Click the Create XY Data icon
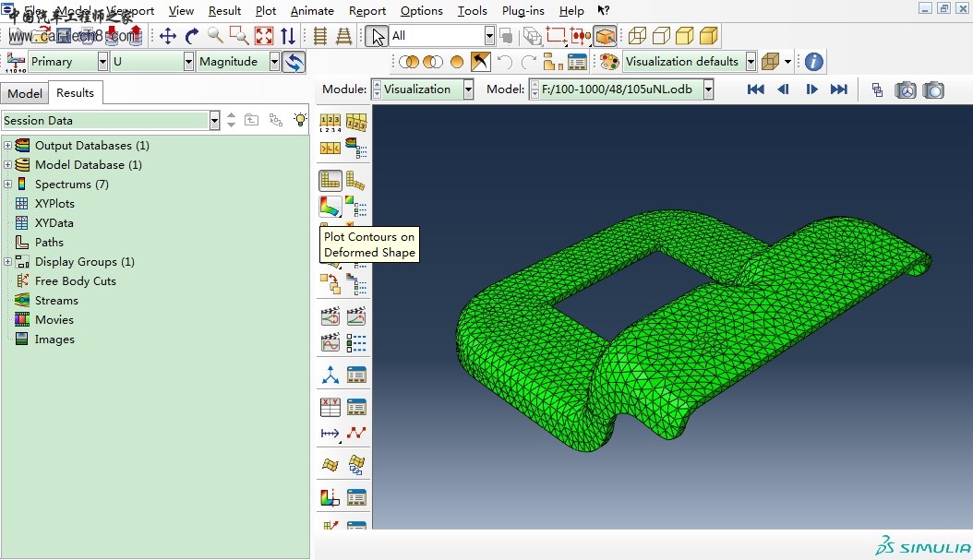This screenshot has height=560, width=973. coord(330,406)
